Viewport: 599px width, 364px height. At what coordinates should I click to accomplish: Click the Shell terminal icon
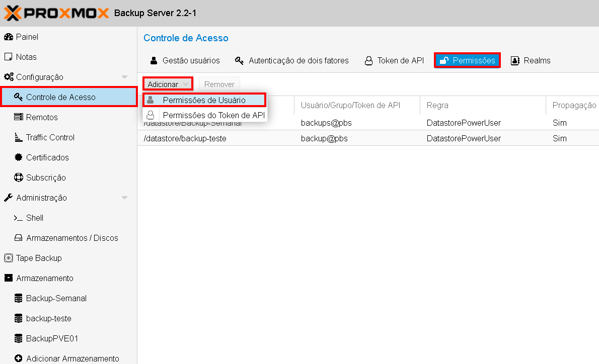click(x=18, y=218)
